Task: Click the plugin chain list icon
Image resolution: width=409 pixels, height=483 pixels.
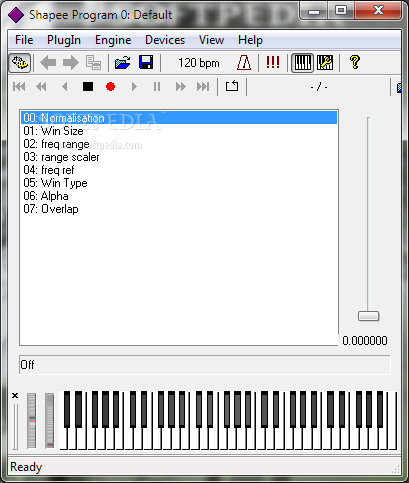Action: point(93,63)
